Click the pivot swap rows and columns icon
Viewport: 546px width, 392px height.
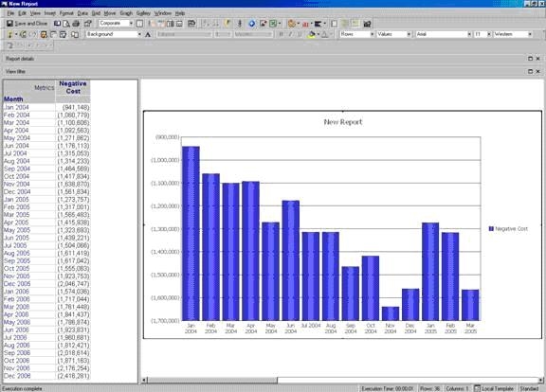tap(191, 24)
